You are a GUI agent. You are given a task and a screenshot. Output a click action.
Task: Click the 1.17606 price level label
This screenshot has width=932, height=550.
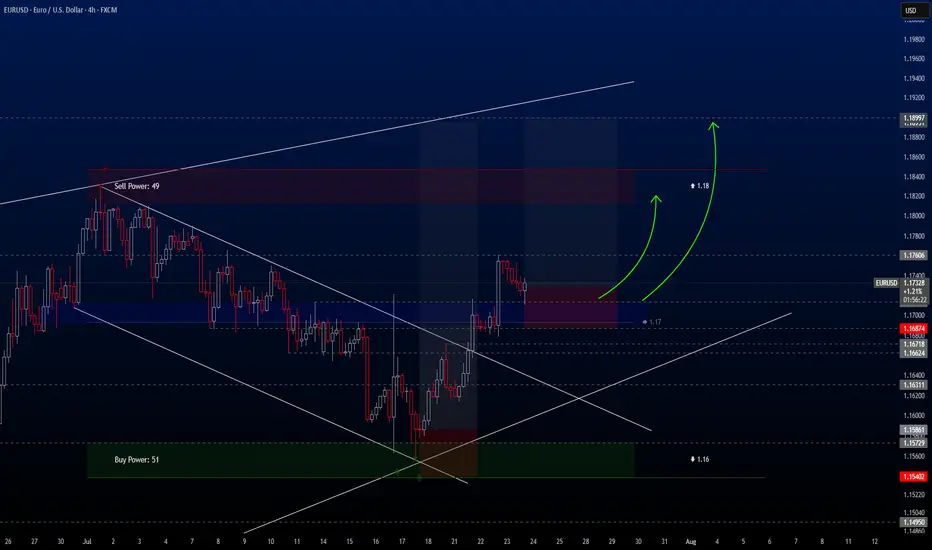[x=914, y=255]
